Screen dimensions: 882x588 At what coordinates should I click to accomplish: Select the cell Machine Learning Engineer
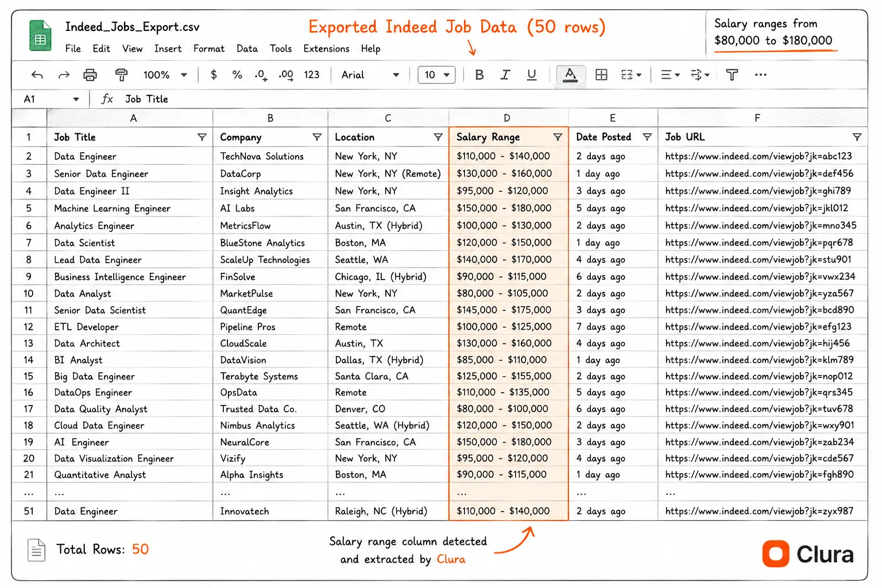(x=130, y=208)
